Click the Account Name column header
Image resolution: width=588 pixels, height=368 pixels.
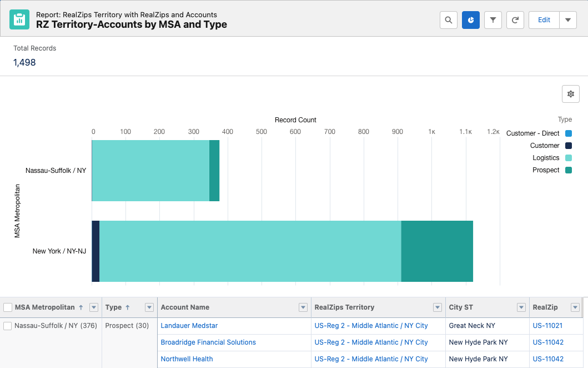tap(185, 307)
